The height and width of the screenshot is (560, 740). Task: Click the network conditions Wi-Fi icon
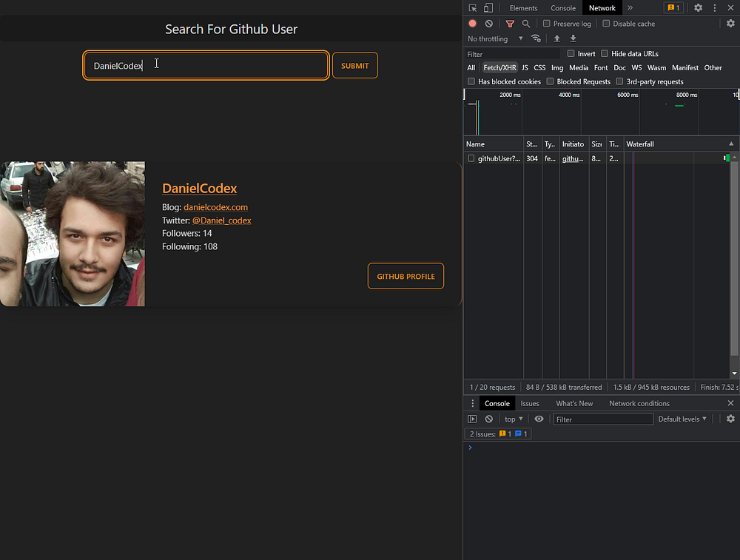pyautogui.click(x=536, y=38)
